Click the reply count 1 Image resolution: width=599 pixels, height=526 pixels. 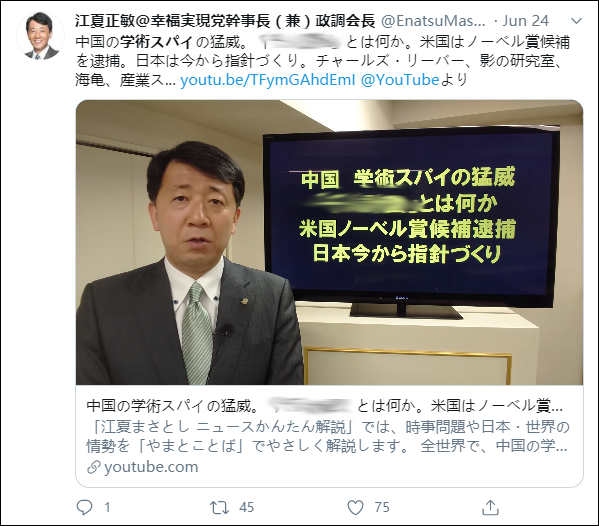(107, 507)
